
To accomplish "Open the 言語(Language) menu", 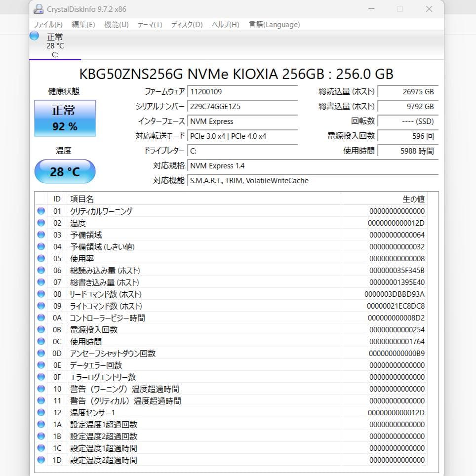I will click(x=274, y=24).
